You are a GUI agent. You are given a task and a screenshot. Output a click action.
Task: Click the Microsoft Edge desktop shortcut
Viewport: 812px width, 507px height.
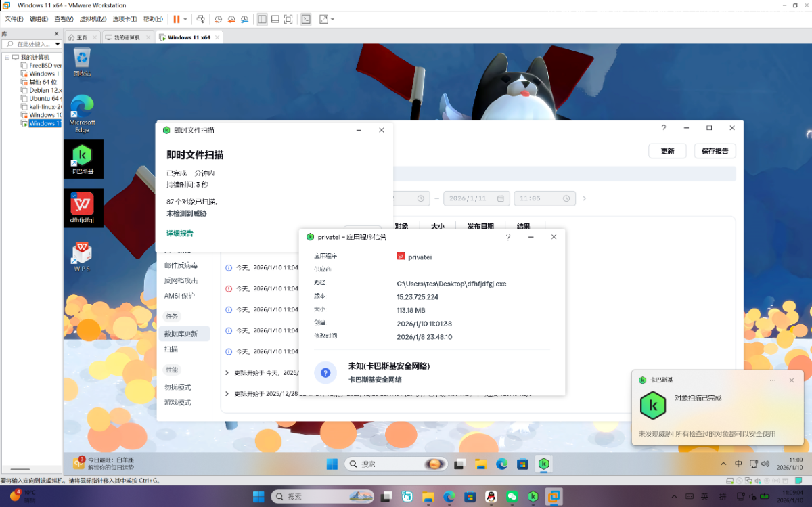[82, 114]
